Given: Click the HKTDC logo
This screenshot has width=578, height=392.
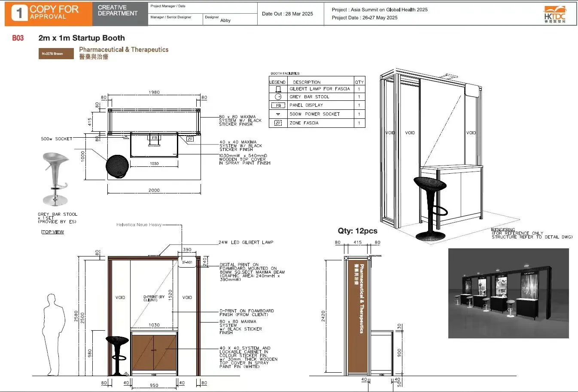Looking at the screenshot, I should (555, 14).
